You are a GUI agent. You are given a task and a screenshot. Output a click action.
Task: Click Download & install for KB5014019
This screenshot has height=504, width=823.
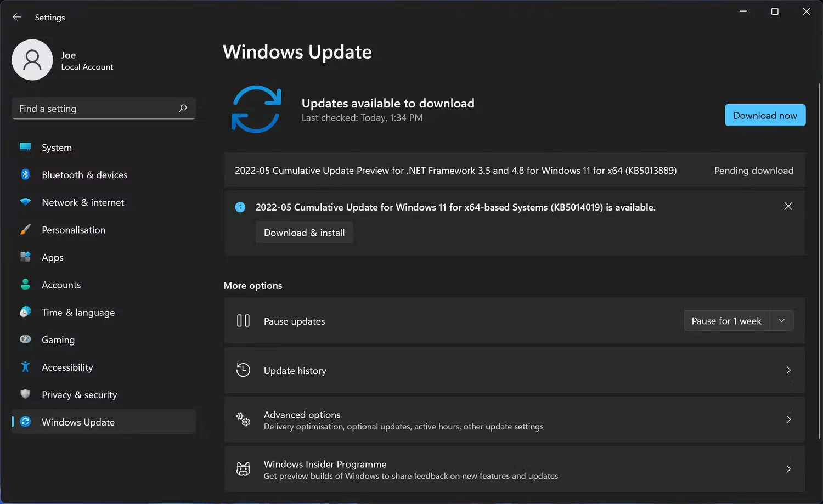point(304,233)
